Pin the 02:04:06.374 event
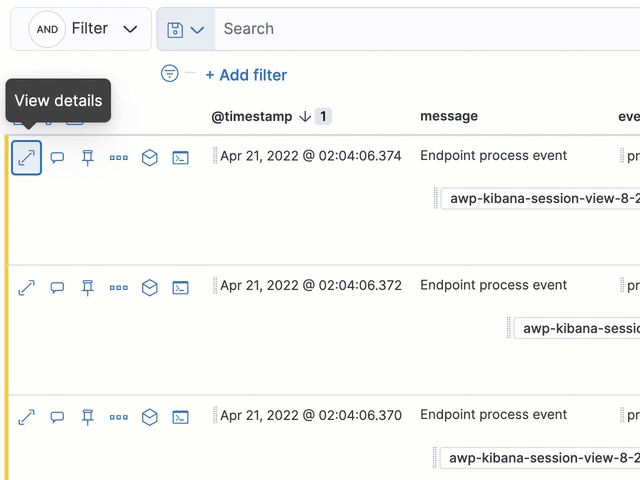 88,158
